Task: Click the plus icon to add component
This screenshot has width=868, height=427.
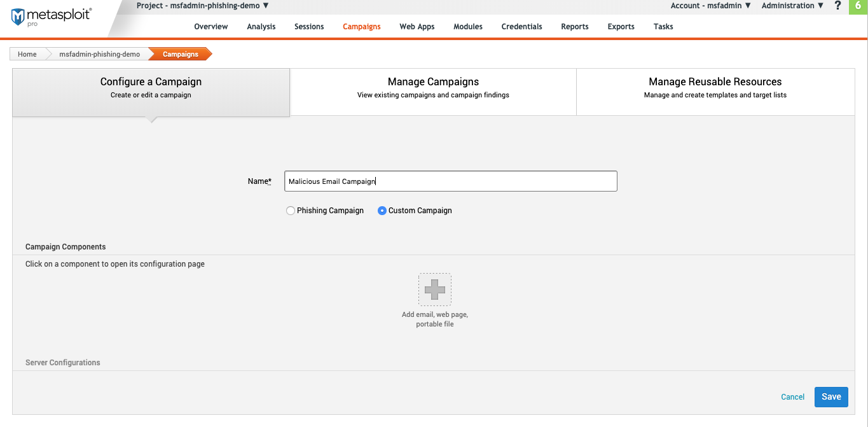Action: [x=435, y=290]
